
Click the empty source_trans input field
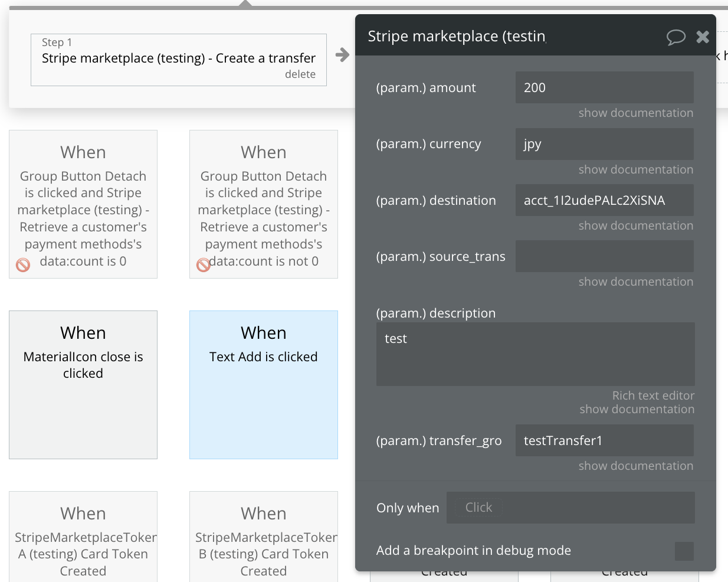click(x=605, y=256)
